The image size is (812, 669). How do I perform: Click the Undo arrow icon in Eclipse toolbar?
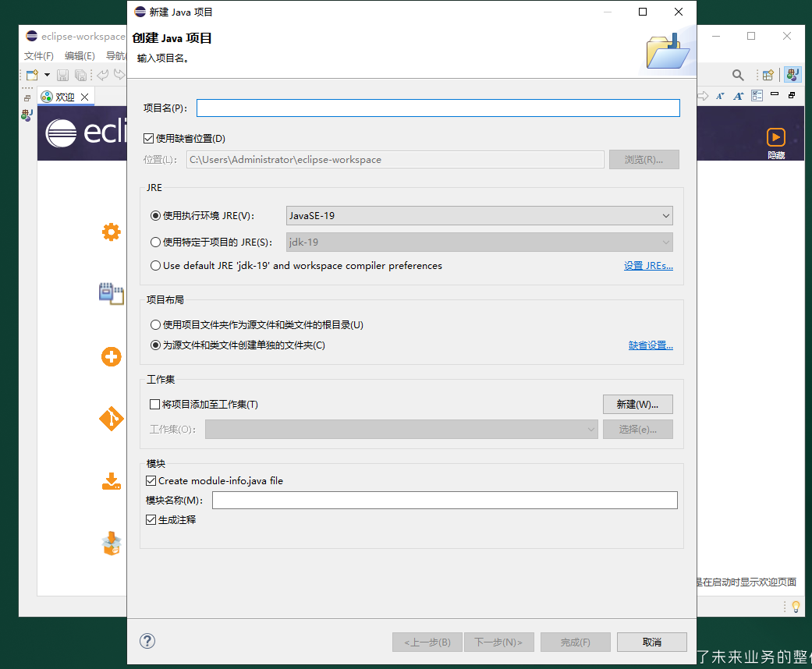(x=102, y=75)
